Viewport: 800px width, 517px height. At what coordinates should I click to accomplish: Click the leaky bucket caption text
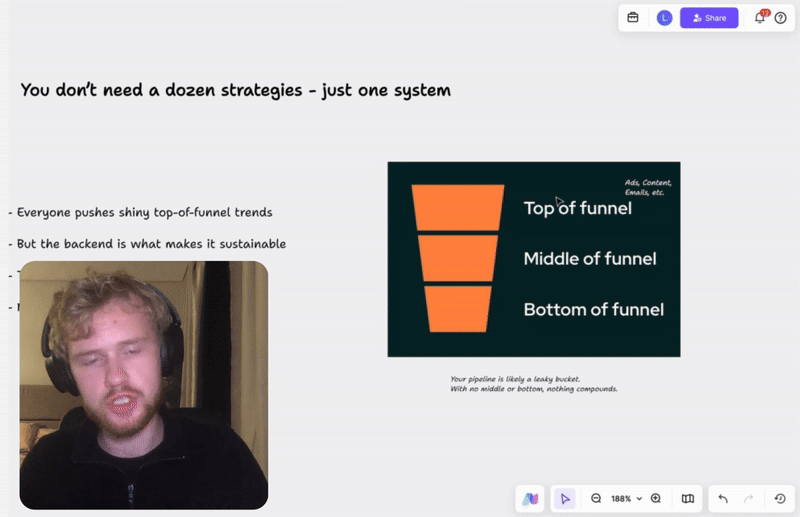[533, 383]
